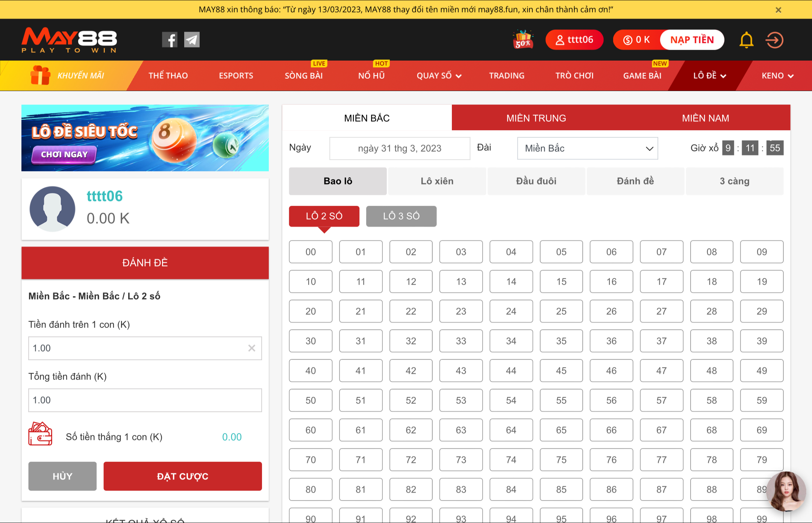Select the Đầu đuôi bet type

click(x=536, y=181)
